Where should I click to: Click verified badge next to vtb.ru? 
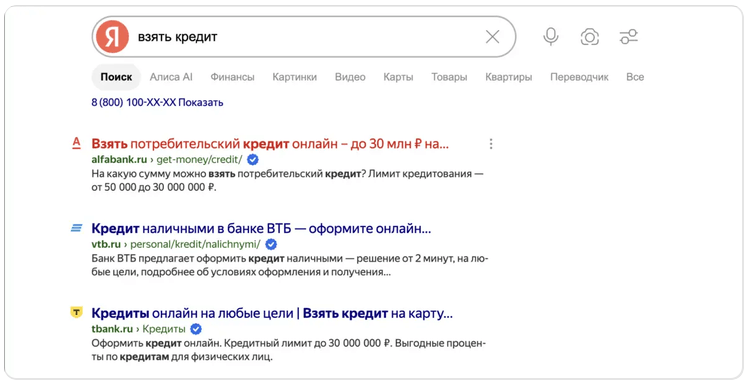click(x=271, y=244)
